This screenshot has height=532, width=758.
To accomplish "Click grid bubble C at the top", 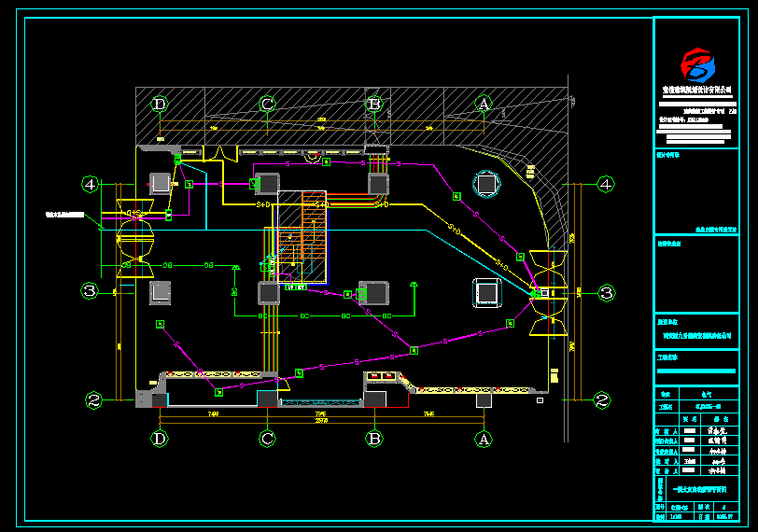I will tap(267, 104).
